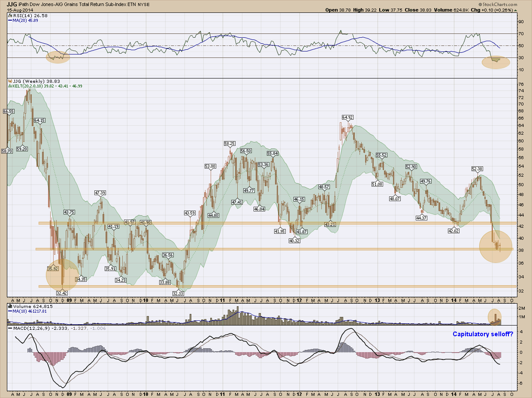Click the green Keltner channel legend icon
The image size is (532, 398).
coord(10,86)
